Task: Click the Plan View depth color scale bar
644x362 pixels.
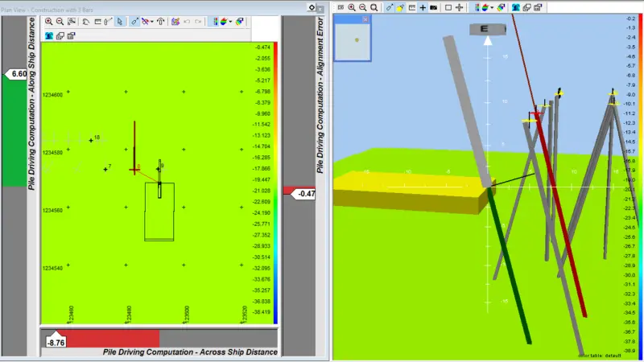Action: tap(275, 183)
